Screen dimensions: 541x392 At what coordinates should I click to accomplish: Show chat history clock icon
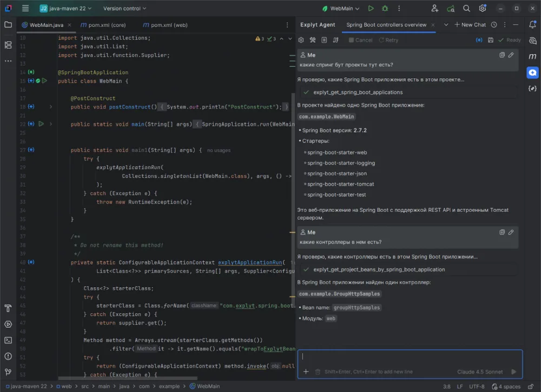click(x=494, y=25)
